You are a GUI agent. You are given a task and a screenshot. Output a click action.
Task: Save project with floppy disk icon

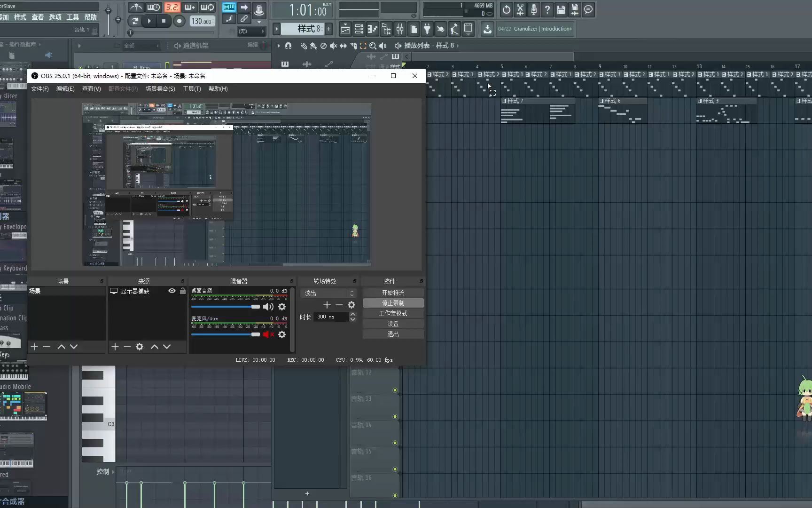click(561, 9)
